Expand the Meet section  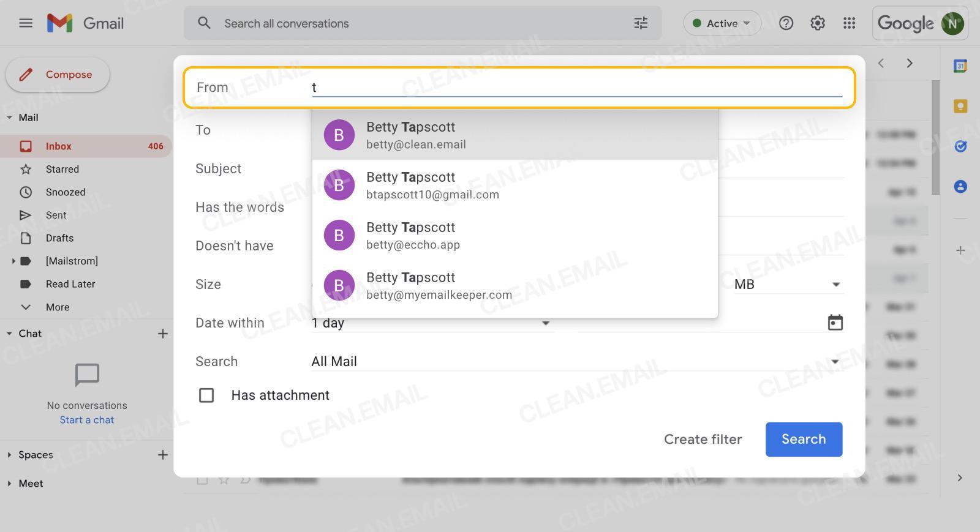point(9,484)
